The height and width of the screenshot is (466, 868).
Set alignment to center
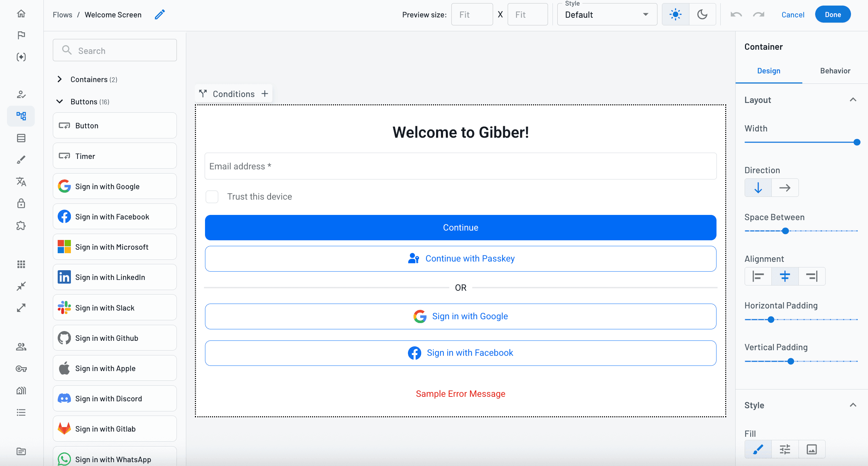(x=785, y=276)
